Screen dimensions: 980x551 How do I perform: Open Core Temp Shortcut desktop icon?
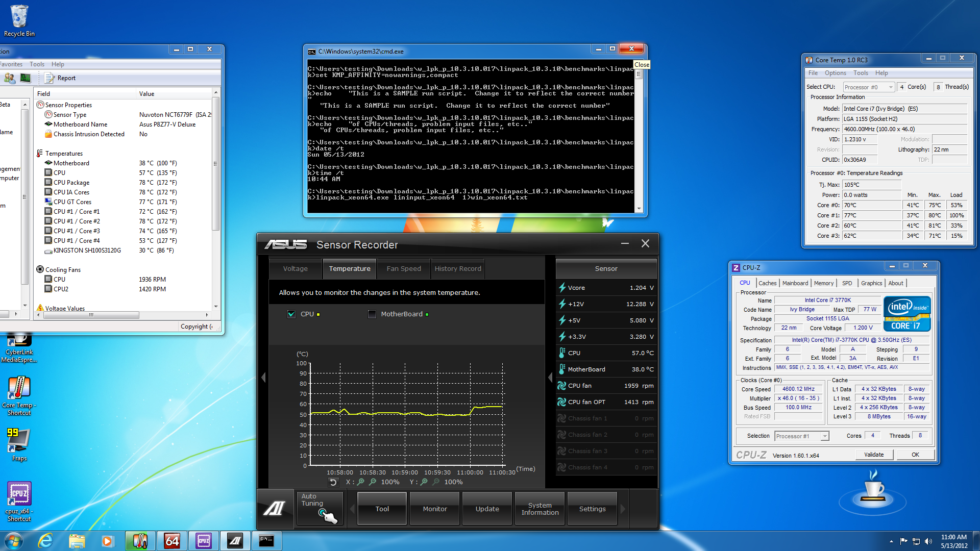coord(19,396)
